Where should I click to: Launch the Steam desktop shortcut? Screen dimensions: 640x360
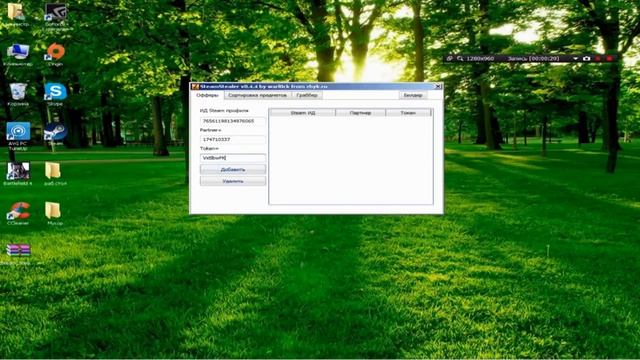[x=56, y=134]
